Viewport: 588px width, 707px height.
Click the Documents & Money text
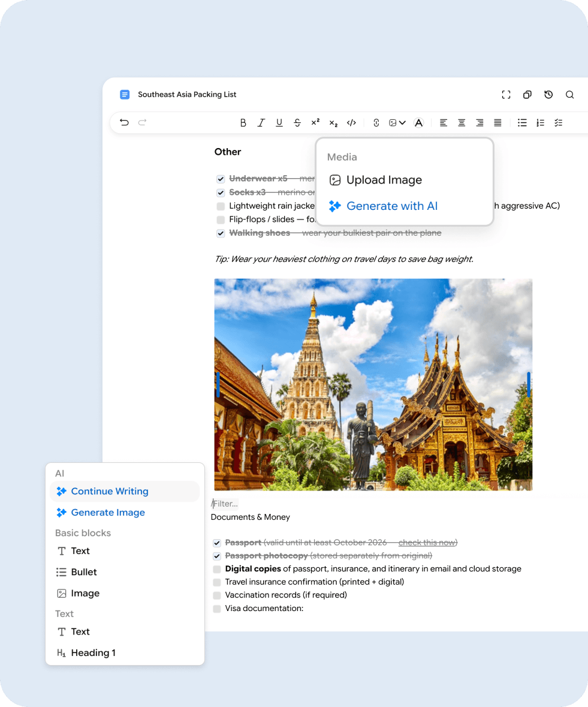point(251,517)
